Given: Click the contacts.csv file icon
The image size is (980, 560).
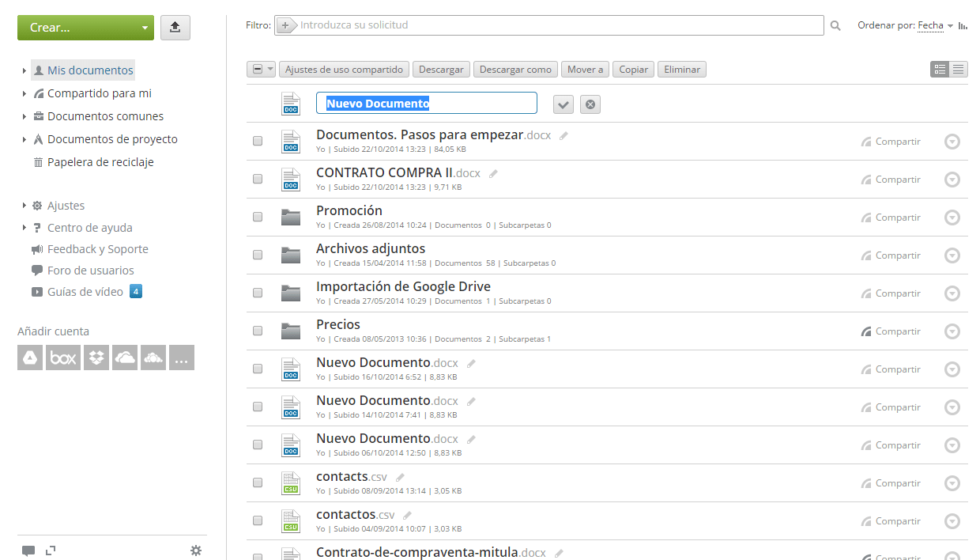Looking at the screenshot, I should (291, 482).
